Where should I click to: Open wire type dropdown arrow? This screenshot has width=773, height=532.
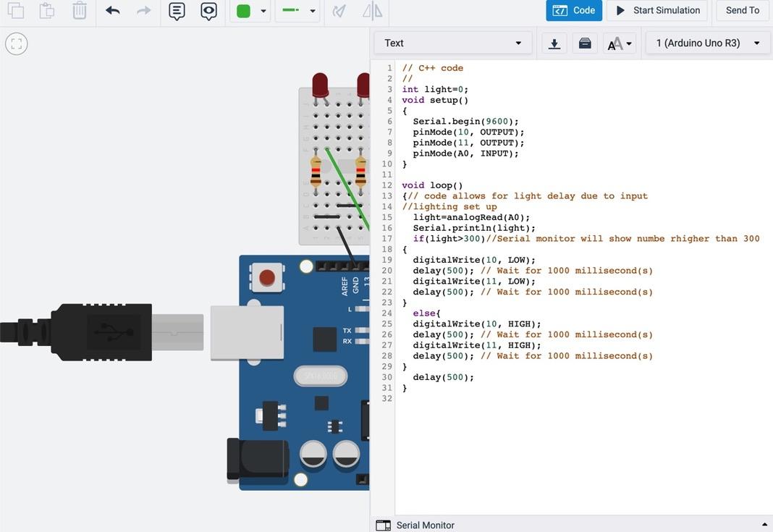313,11
